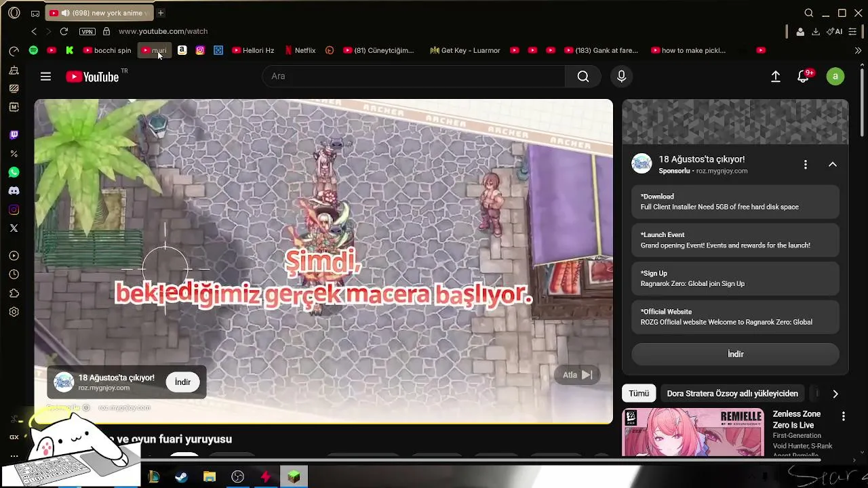
Task: Show more bookmarks with double chevron
Action: click(x=858, y=50)
